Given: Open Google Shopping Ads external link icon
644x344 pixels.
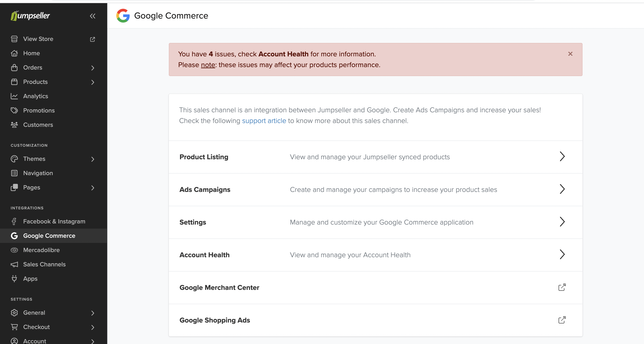Looking at the screenshot, I should coord(562,320).
